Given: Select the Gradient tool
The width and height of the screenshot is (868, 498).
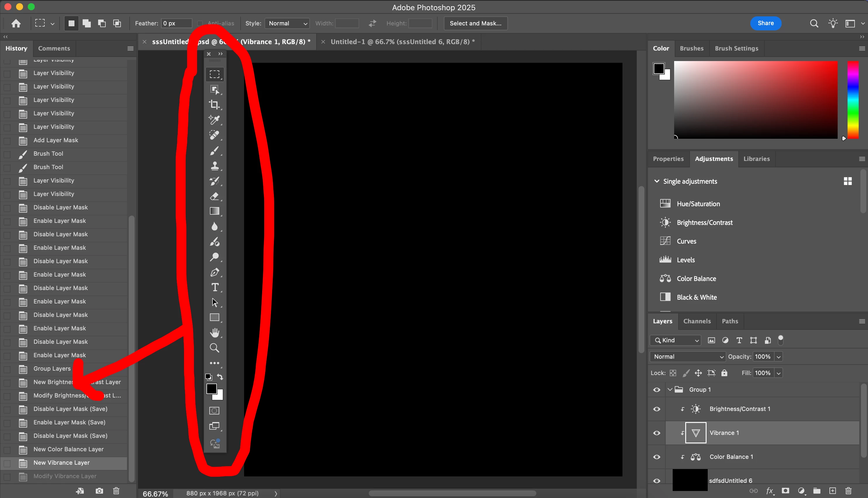Looking at the screenshot, I should coord(214,211).
